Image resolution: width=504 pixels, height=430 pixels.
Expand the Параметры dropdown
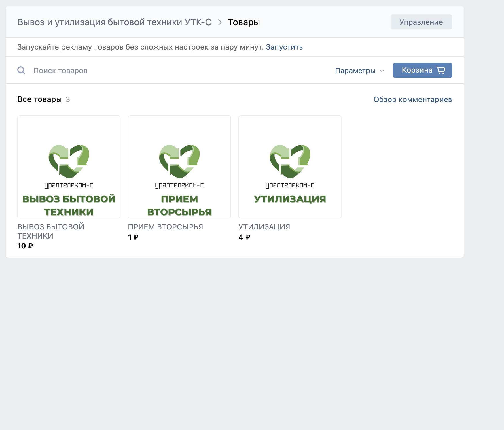[x=355, y=71]
